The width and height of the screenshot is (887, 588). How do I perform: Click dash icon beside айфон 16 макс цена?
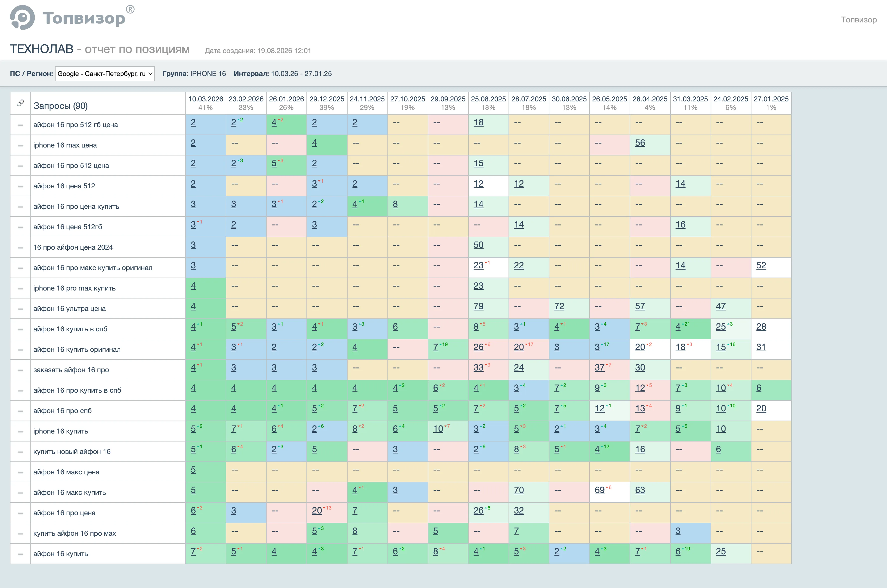(x=21, y=472)
